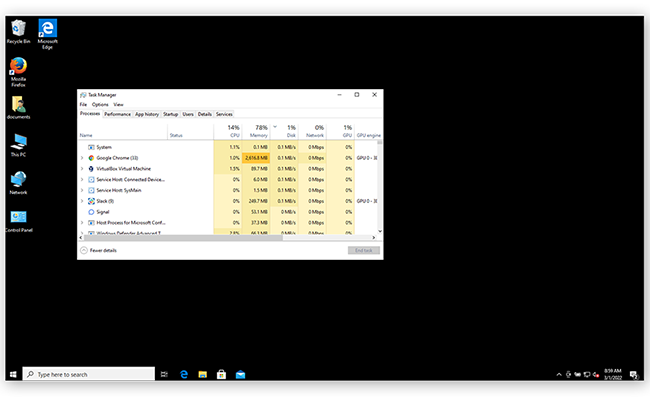Sort processes by the Disk column
This screenshot has width=650, height=400.
(284, 131)
